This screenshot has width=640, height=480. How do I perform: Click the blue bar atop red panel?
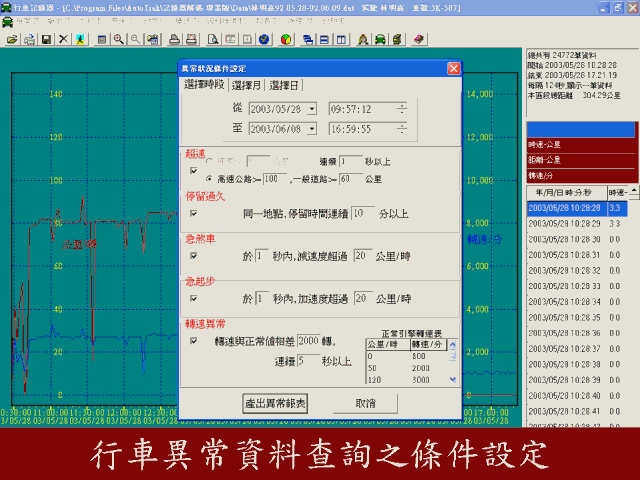click(581, 130)
